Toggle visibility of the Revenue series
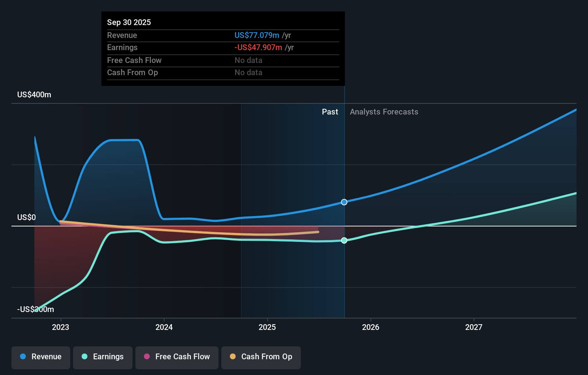This screenshot has height=375, width=588. point(40,357)
